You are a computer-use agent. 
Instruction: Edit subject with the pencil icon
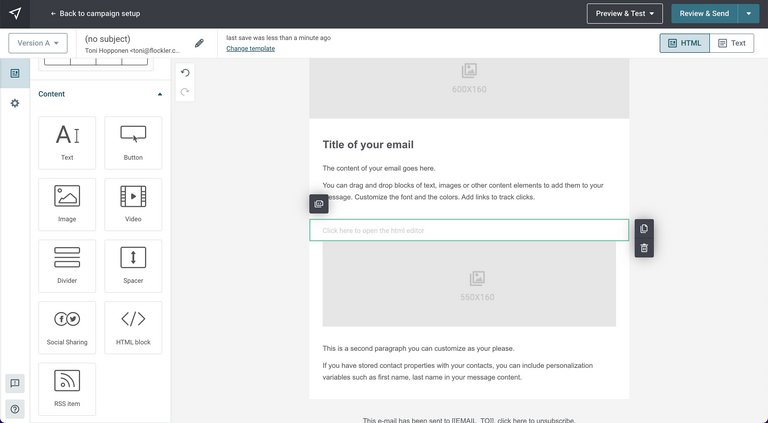tap(199, 43)
